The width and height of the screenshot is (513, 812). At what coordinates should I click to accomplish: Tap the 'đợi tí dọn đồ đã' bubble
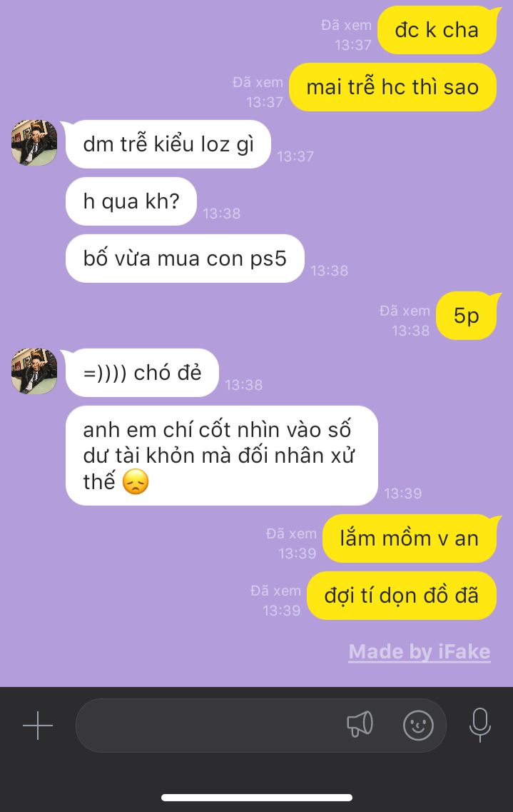[401, 596]
